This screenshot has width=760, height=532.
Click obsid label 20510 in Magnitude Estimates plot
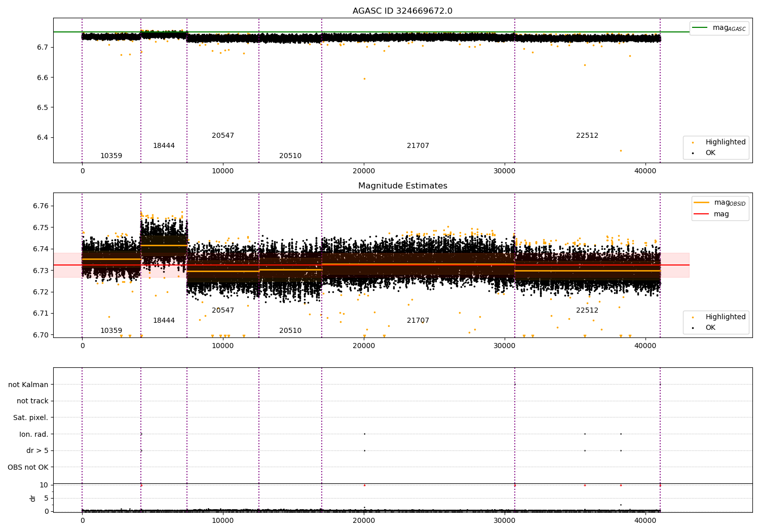pos(290,331)
